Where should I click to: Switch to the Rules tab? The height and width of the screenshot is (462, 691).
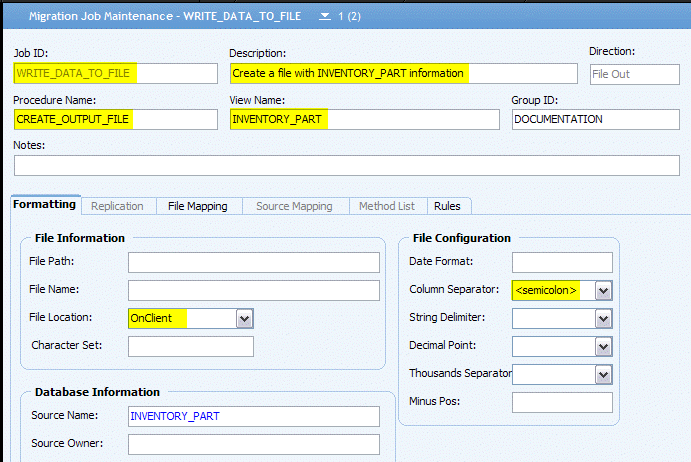click(447, 206)
